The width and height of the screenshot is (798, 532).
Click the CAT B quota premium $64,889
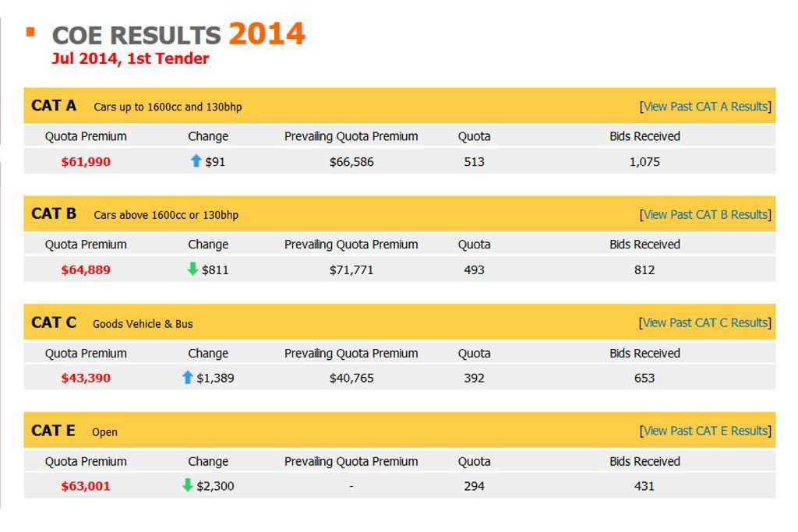coord(86,270)
